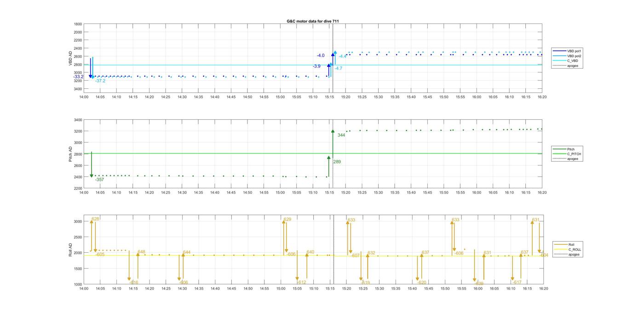The height and width of the screenshot is (319, 644).
Task: Click the '-3.9' VBD annotation
Action: [316, 66]
